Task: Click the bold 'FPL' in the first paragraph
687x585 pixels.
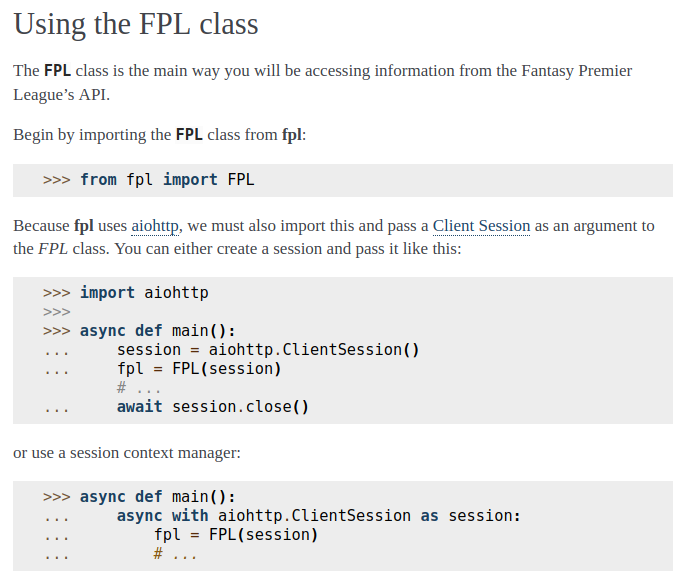Action: coord(57,71)
